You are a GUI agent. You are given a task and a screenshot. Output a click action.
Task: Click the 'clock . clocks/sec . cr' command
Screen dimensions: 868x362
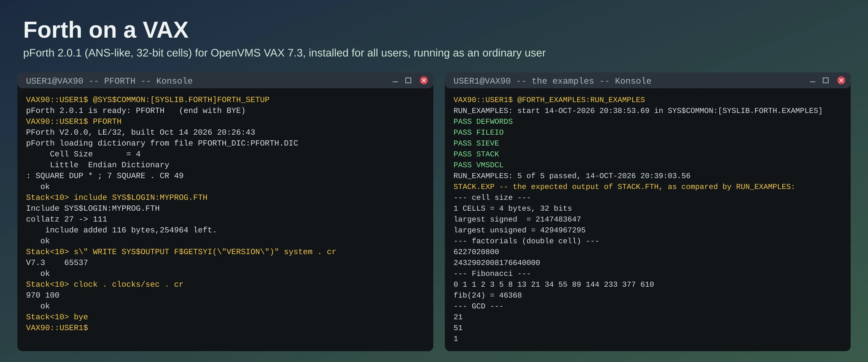(x=105, y=284)
